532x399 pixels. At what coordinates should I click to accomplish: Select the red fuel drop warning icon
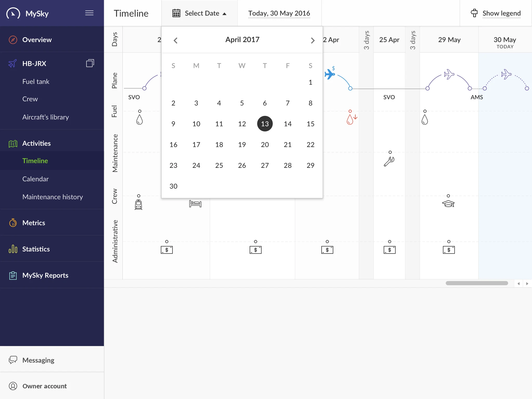click(x=352, y=119)
